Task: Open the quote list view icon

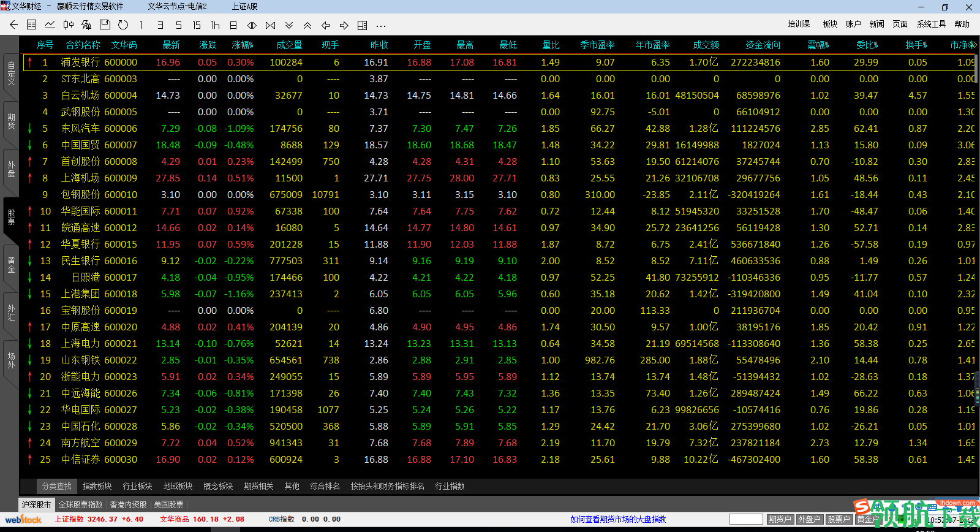Action: click(32, 25)
